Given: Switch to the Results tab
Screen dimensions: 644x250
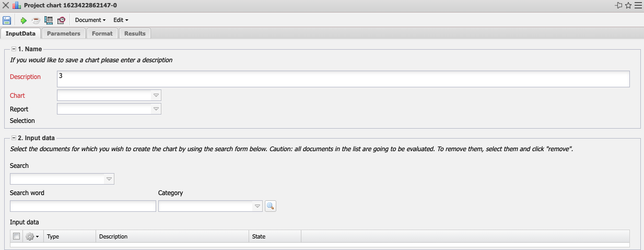Looking at the screenshot, I should [135, 33].
